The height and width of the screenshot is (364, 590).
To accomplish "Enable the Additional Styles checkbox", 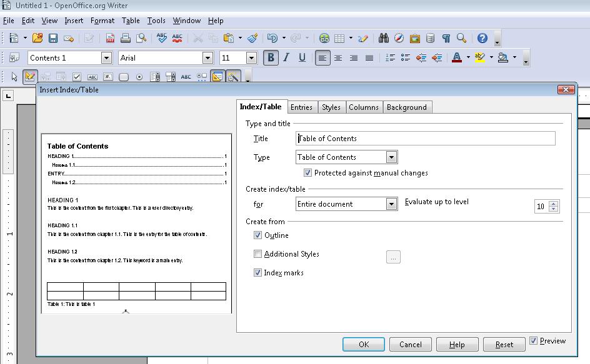I will 258,254.
